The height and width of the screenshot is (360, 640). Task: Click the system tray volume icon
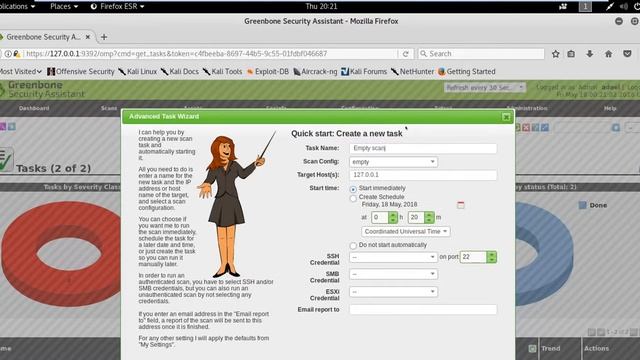[x=624, y=7]
